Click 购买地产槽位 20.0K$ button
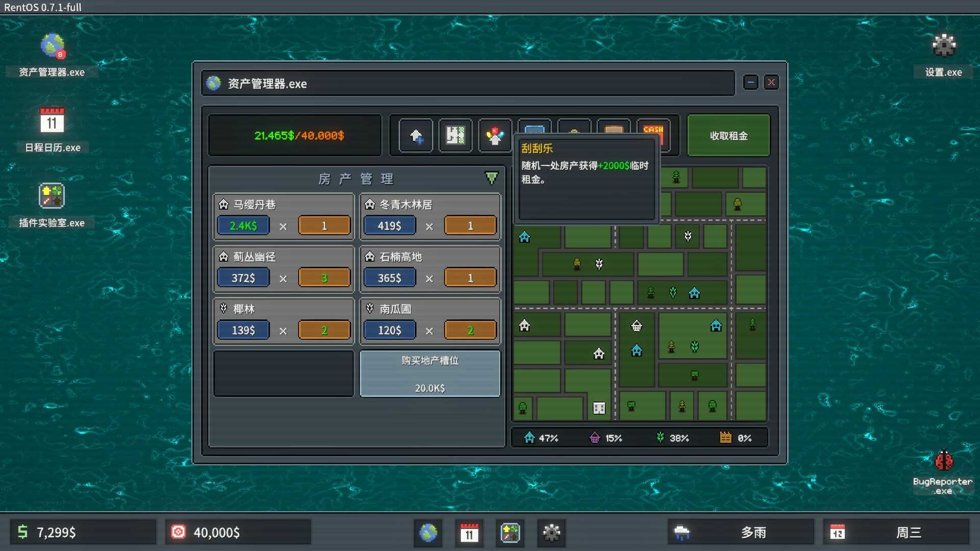This screenshot has width=980, height=551. coord(430,374)
